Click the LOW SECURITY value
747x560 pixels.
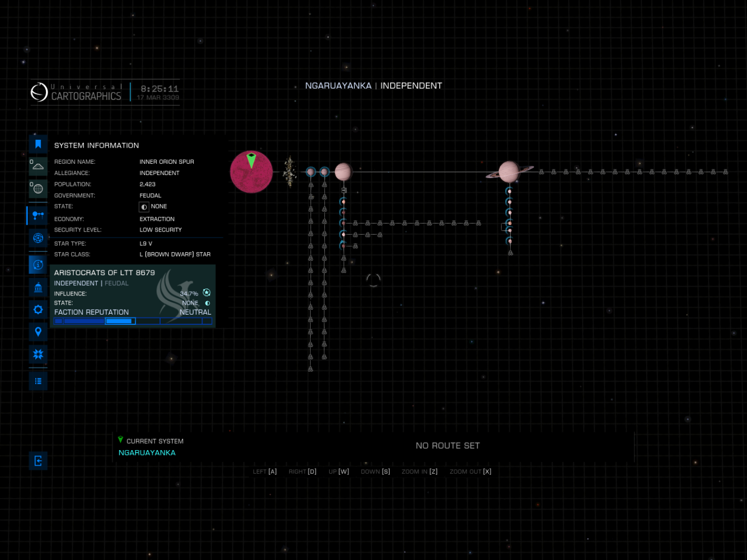point(161,230)
